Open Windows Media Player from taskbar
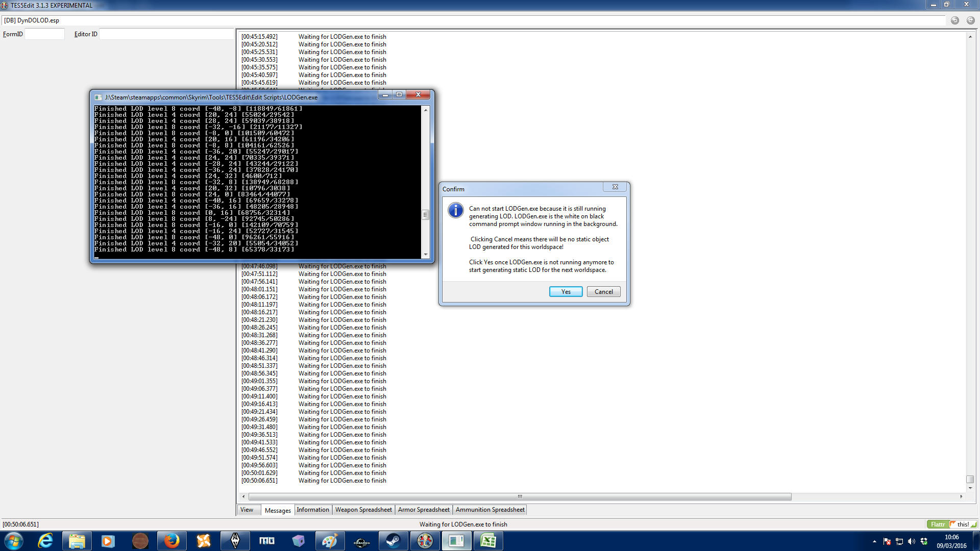 tap(108, 541)
